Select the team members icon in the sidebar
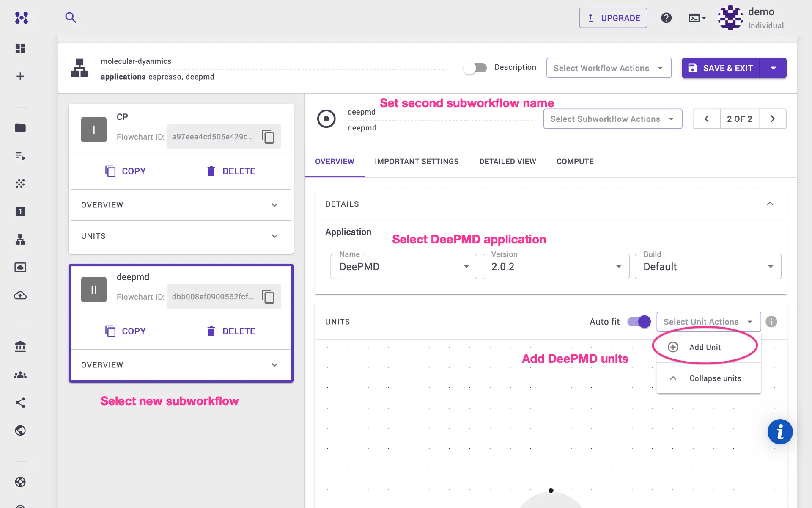Image resolution: width=812 pixels, height=508 pixels. click(x=20, y=374)
